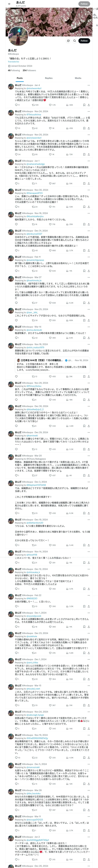98x868 pixels.
Task: Click the black Follow button
Action: click(84, 41)
